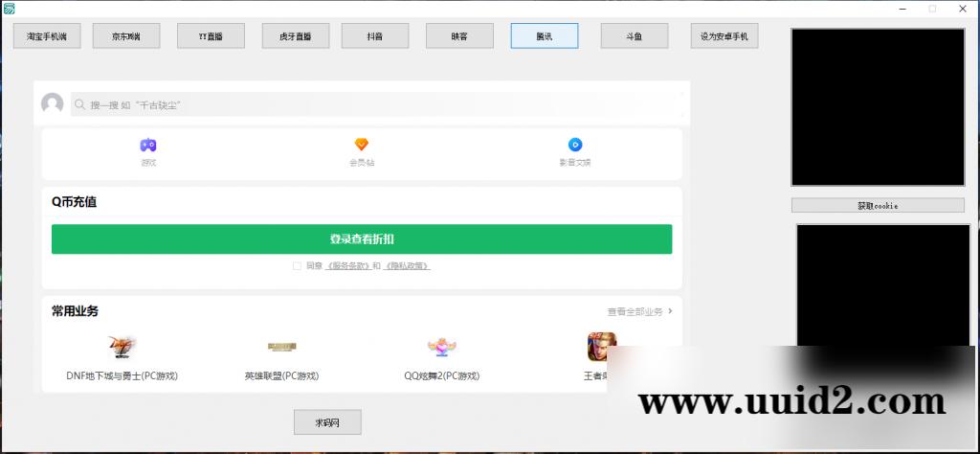The image size is (980, 454).
Task: Click the lower black preview panel
Action: 882,284
